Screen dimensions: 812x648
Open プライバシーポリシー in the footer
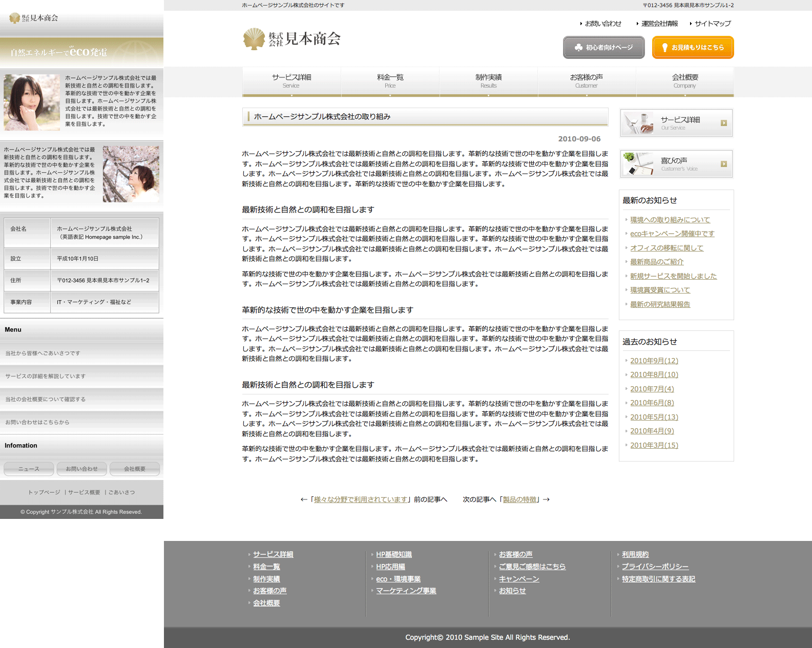click(655, 567)
